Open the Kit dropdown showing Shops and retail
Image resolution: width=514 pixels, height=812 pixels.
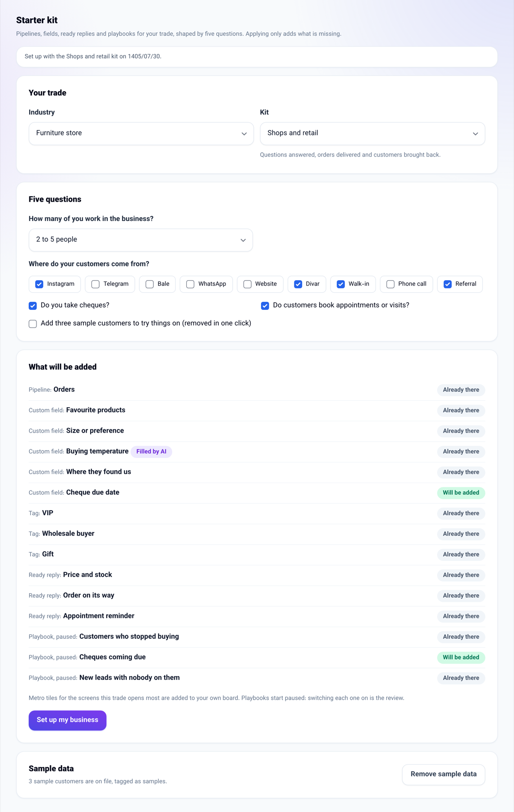click(x=372, y=134)
